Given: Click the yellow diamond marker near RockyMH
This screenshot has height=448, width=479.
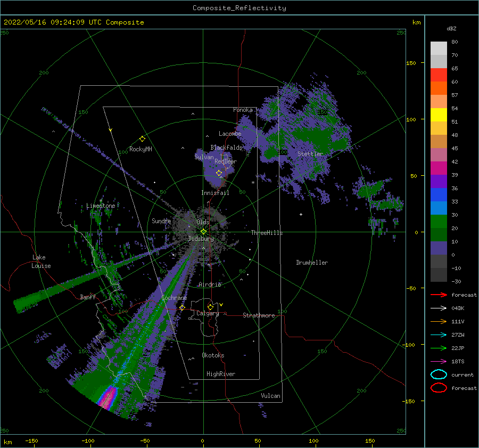Looking at the screenshot, I should (x=142, y=139).
